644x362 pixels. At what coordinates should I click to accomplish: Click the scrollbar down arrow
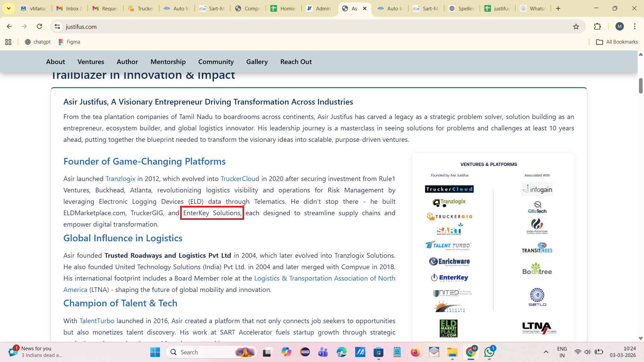[x=641, y=339]
